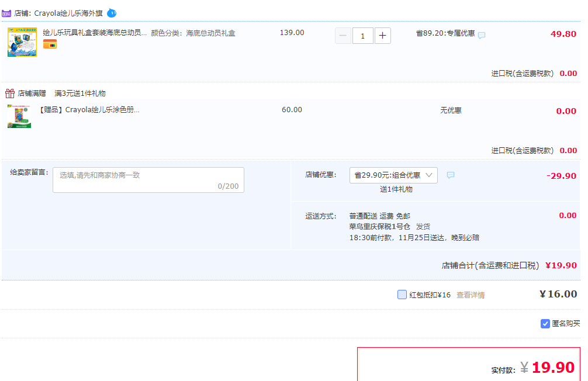Open the Crayola绘儿乐海外旗 store name

(68, 13)
